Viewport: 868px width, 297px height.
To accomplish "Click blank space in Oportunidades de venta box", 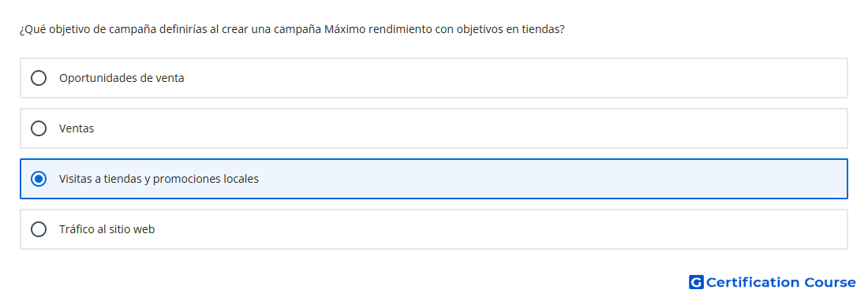I will point(514,78).
